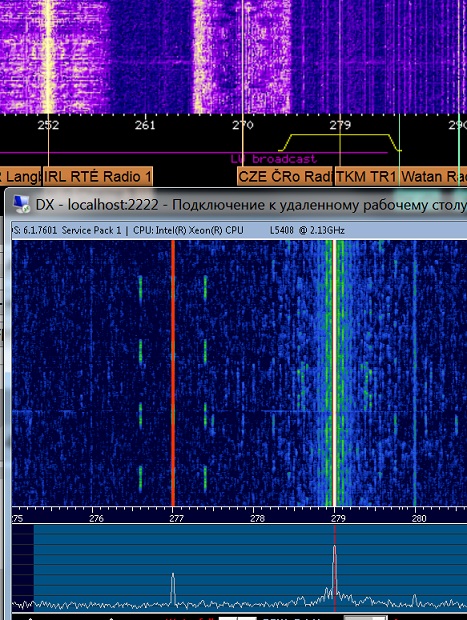This screenshot has width=467, height=620.
Task: Click the DX localhost:2222 window title bar
Action: point(237,204)
